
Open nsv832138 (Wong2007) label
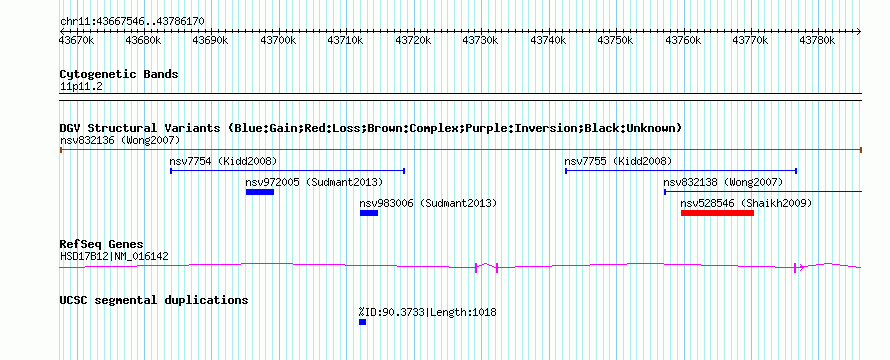[x=723, y=182]
